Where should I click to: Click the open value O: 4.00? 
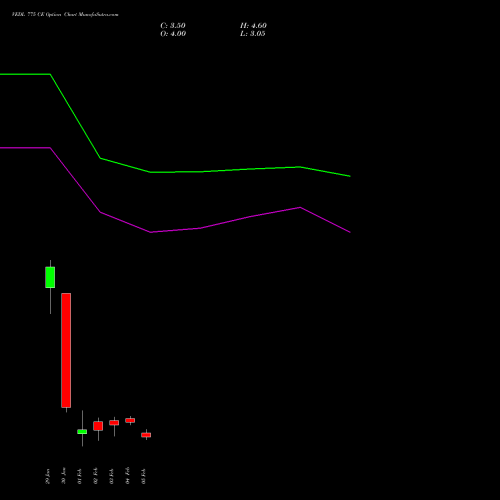coord(173,34)
